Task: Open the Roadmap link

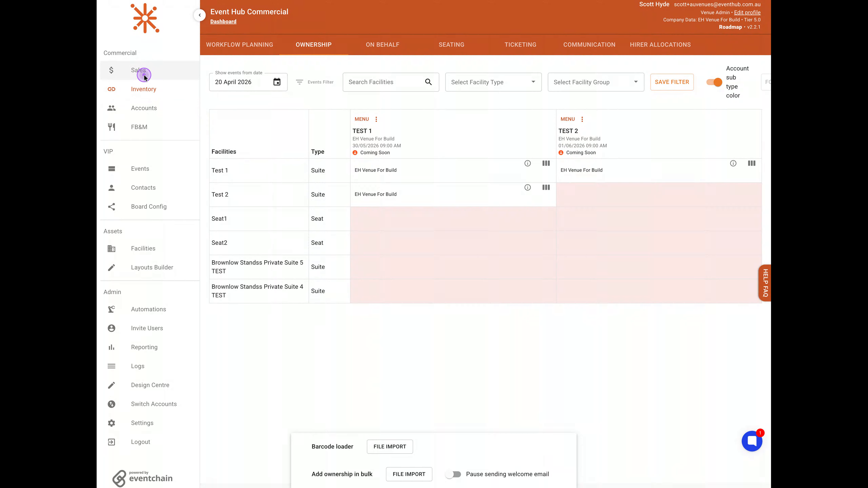Action: (730, 27)
